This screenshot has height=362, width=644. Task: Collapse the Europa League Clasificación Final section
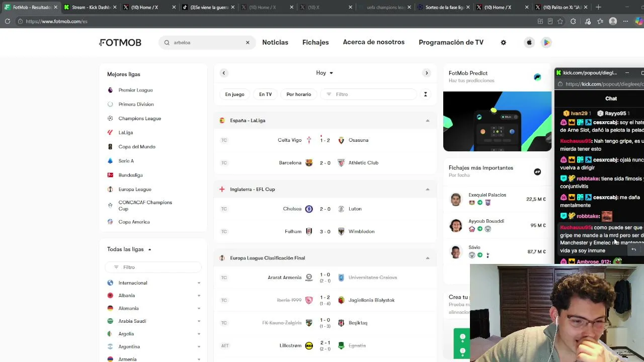pos(428,258)
